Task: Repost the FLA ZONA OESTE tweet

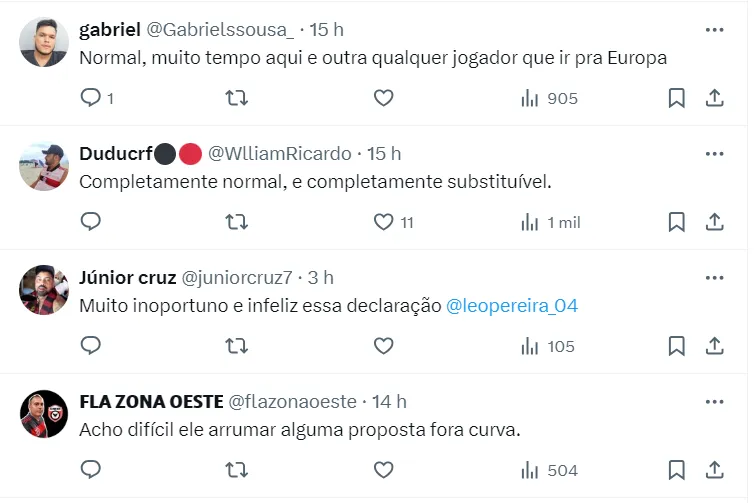Action: pyautogui.click(x=237, y=470)
